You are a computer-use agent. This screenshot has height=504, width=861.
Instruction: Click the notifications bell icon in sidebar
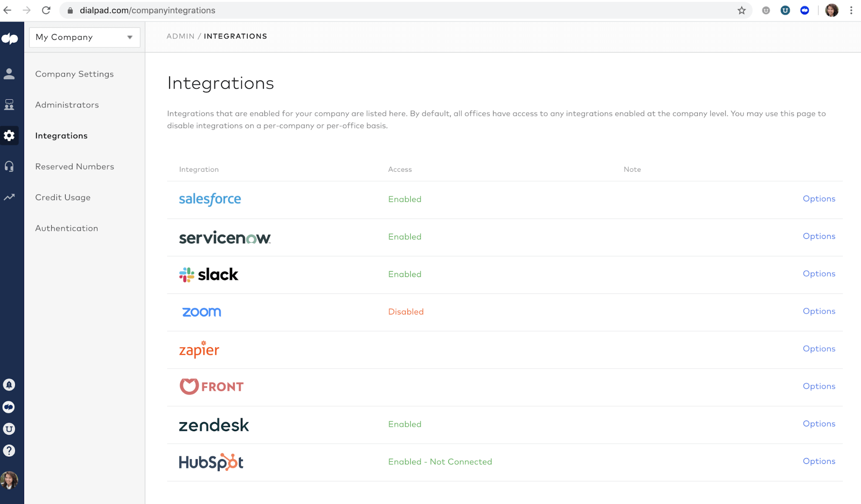(x=9, y=385)
